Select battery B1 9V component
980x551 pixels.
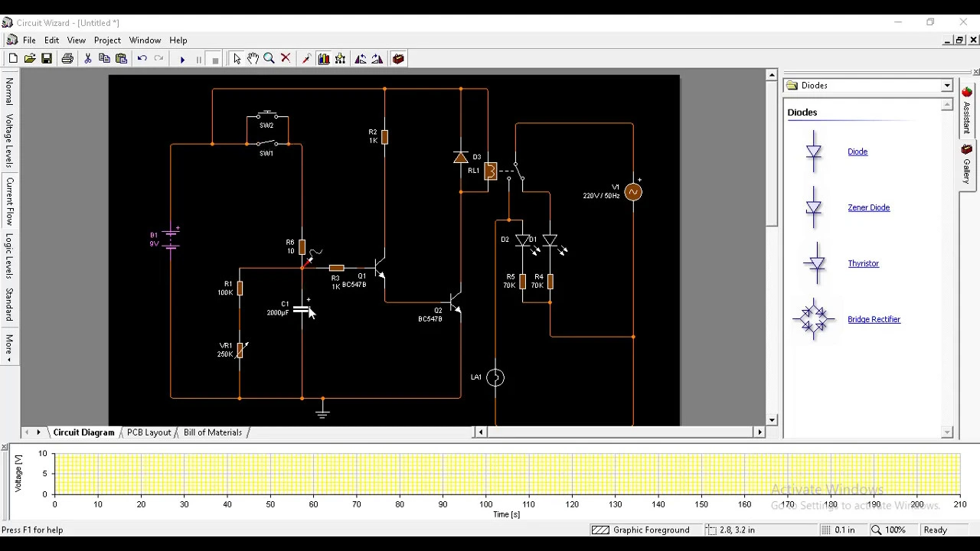click(x=170, y=238)
